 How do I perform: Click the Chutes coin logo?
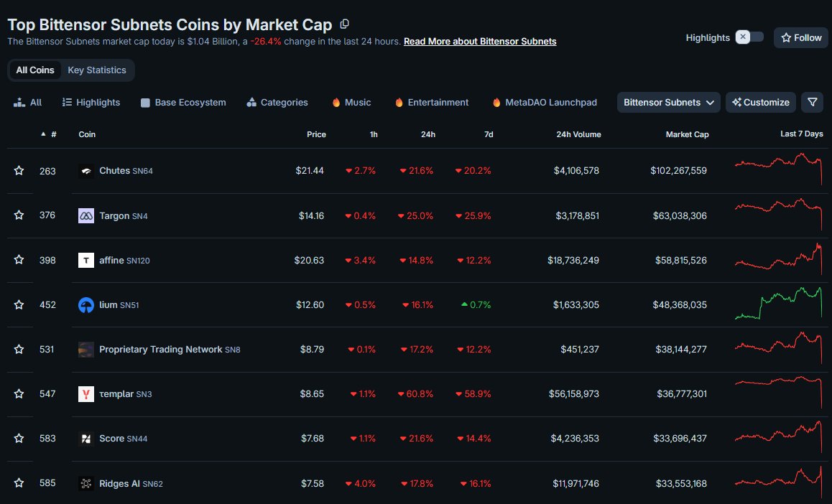coord(86,171)
